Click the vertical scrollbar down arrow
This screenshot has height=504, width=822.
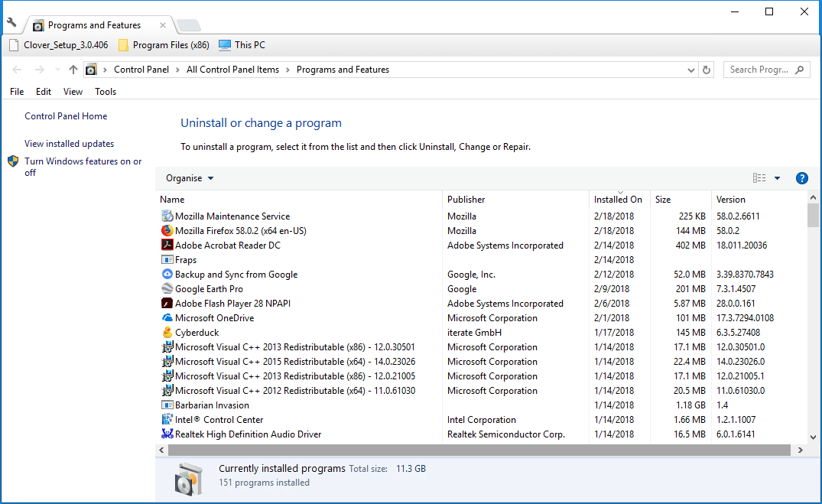[x=813, y=437]
